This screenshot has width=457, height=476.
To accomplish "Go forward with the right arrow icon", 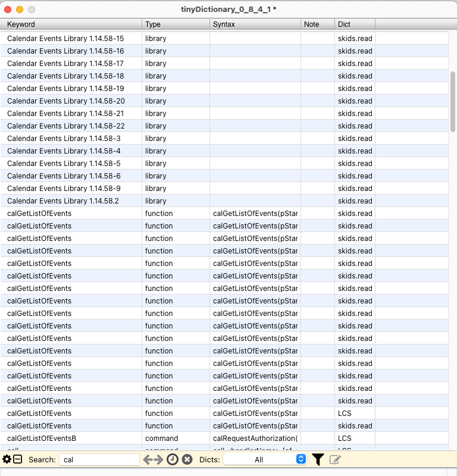I will [159, 459].
